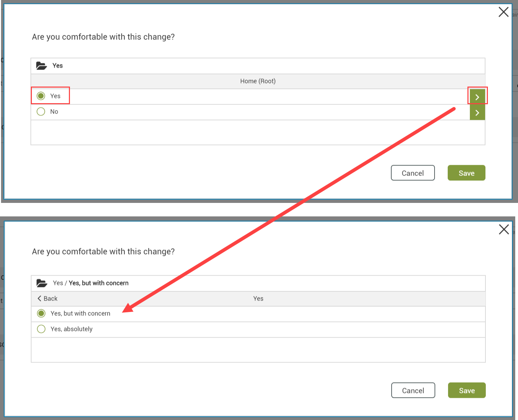Viewport: 518px width, 420px height.
Task: Close the top dialog using the X icon
Action: click(x=503, y=12)
